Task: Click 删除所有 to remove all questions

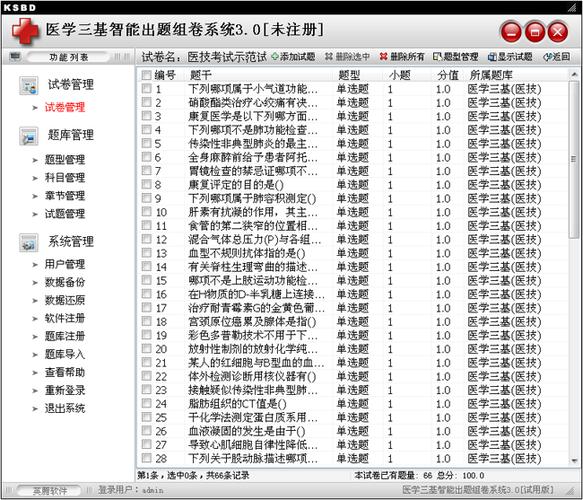Action: pyautogui.click(x=402, y=57)
